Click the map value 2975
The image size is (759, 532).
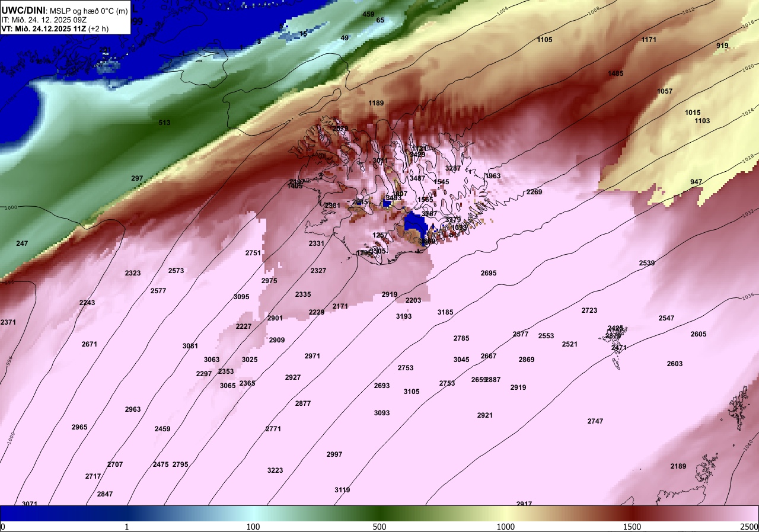pyautogui.click(x=269, y=281)
